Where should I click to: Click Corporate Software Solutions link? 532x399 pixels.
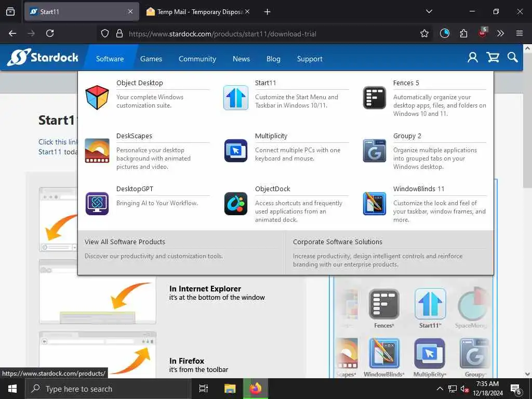(338, 242)
